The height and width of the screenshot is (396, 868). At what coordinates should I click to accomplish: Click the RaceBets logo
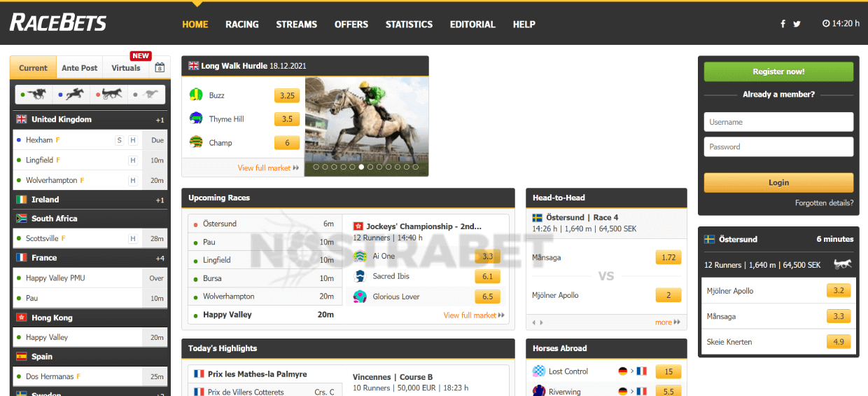(57, 22)
